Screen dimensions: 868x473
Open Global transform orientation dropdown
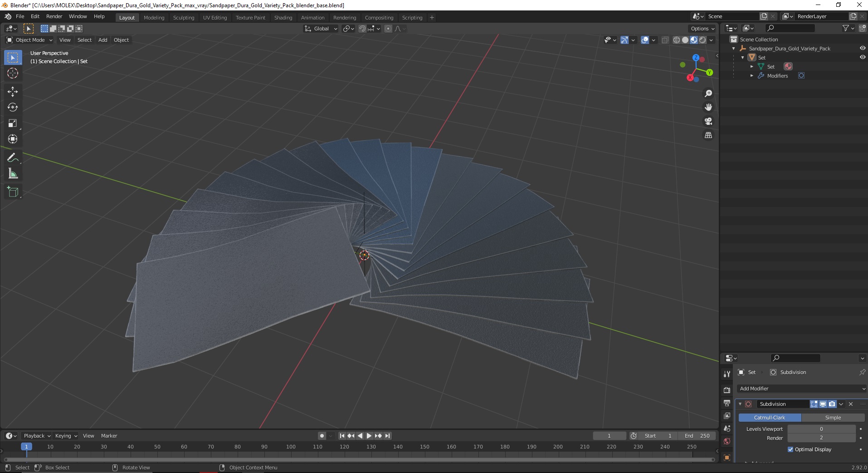click(321, 29)
